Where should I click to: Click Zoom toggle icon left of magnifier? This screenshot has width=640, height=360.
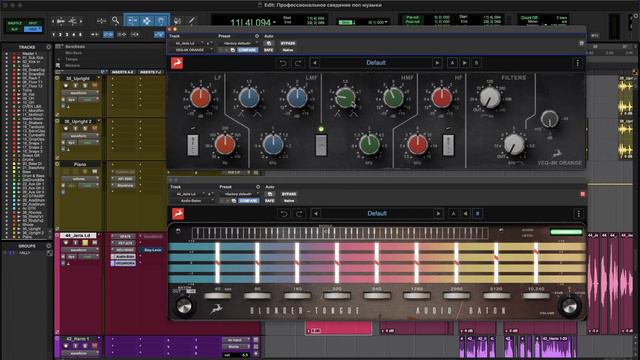(x=102, y=20)
